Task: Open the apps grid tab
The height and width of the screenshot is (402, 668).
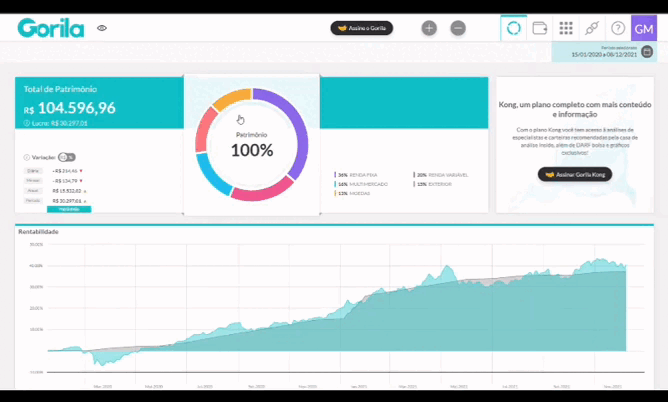Action: (566, 28)
